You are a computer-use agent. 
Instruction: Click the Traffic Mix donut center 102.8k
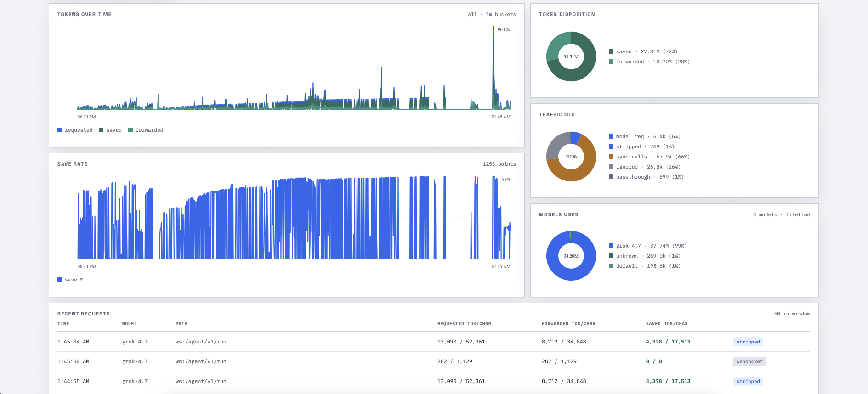coord(571,157)
